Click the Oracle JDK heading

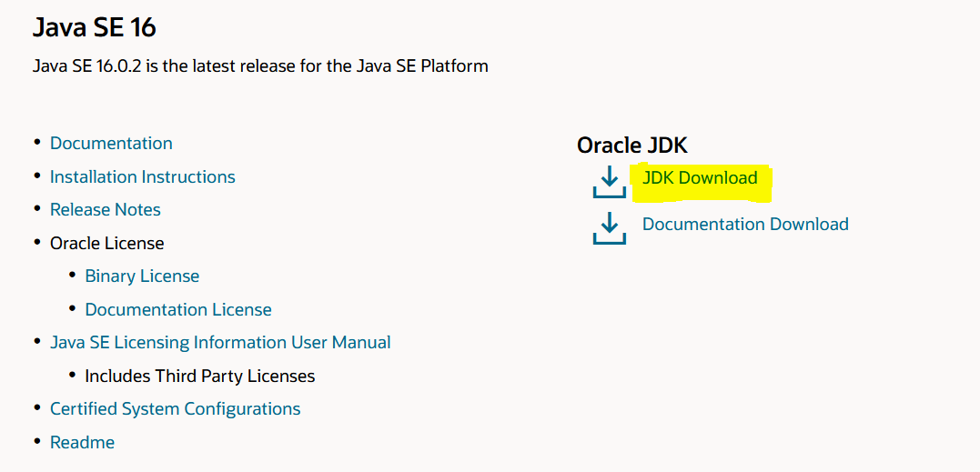coord(632,145)
